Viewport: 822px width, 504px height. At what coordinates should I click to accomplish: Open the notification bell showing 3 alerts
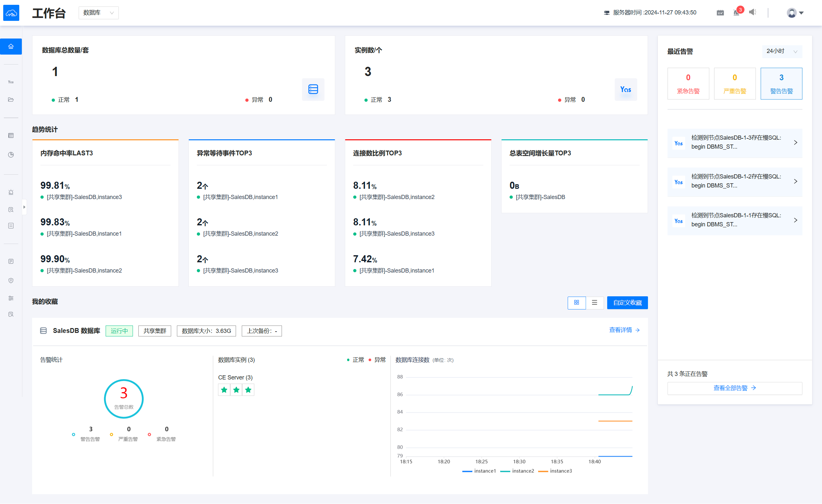tap(737, 12)
